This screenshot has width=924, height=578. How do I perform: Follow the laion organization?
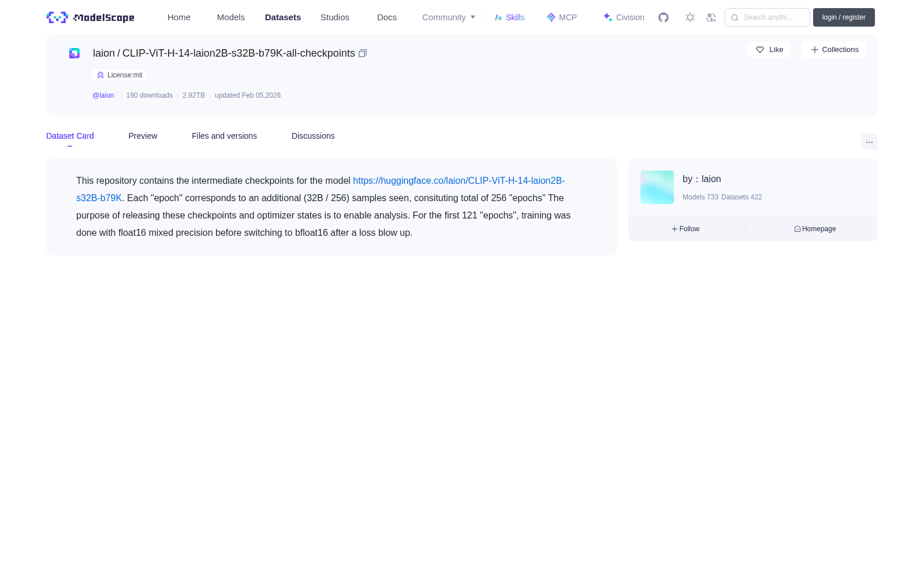tap(685, 229)
